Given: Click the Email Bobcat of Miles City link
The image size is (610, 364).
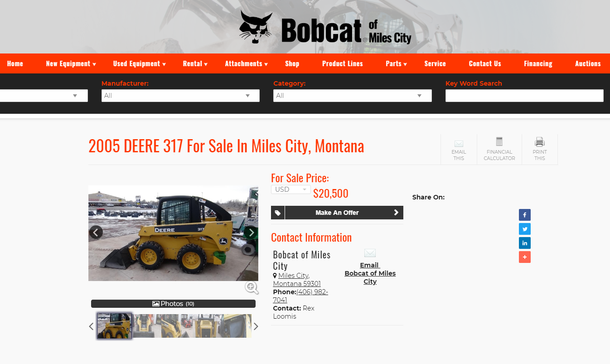Looking at the screenshot, I should tap(370, 273).
